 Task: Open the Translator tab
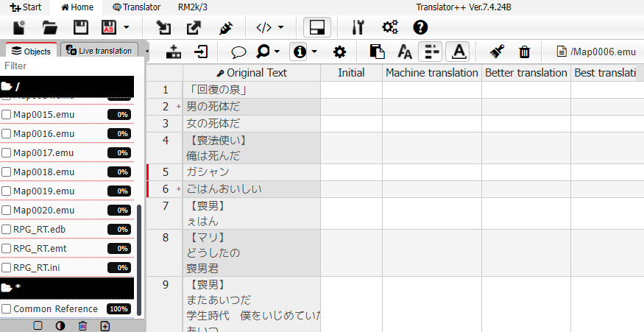(136, 7)
